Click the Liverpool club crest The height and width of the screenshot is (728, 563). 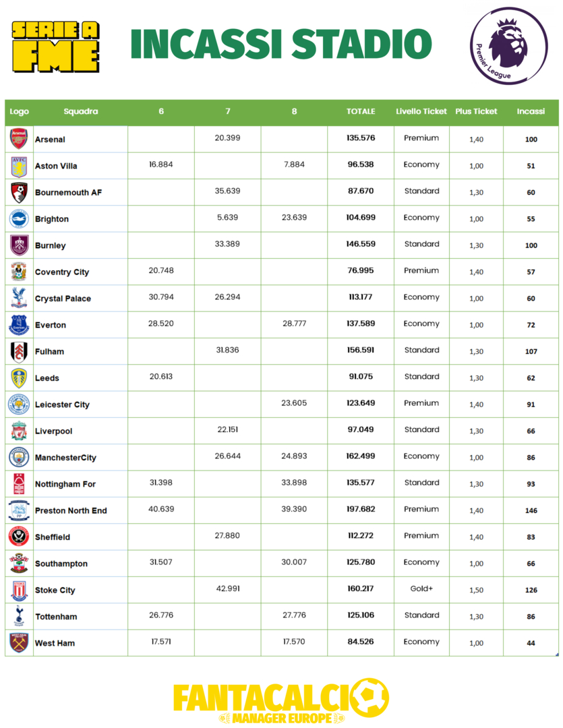[x=19, y=431]
